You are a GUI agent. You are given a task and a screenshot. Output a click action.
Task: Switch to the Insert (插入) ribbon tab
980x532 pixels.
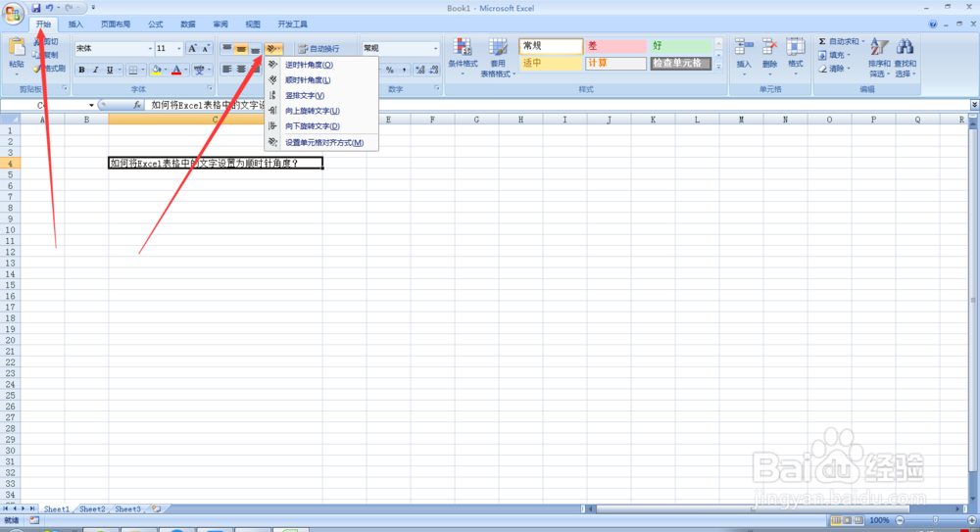pos(75,24)
